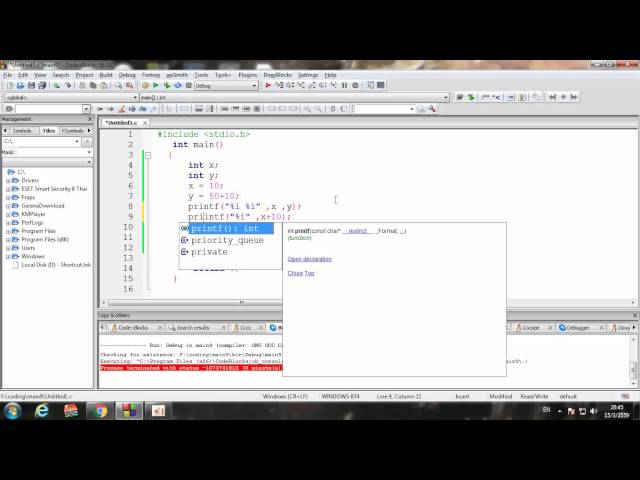
Task: Cut selection using the scissors icon
Action: pos(82,85)
